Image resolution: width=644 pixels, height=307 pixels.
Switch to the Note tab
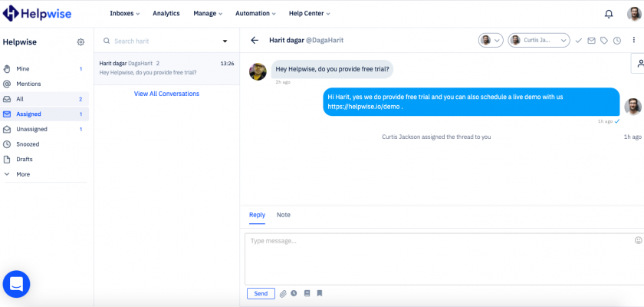pos(284,215)
